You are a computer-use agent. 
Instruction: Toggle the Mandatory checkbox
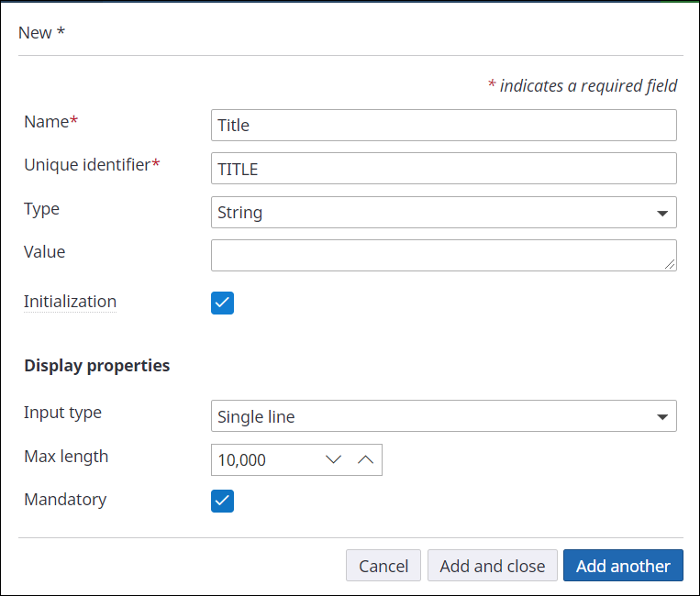point(222,501)
